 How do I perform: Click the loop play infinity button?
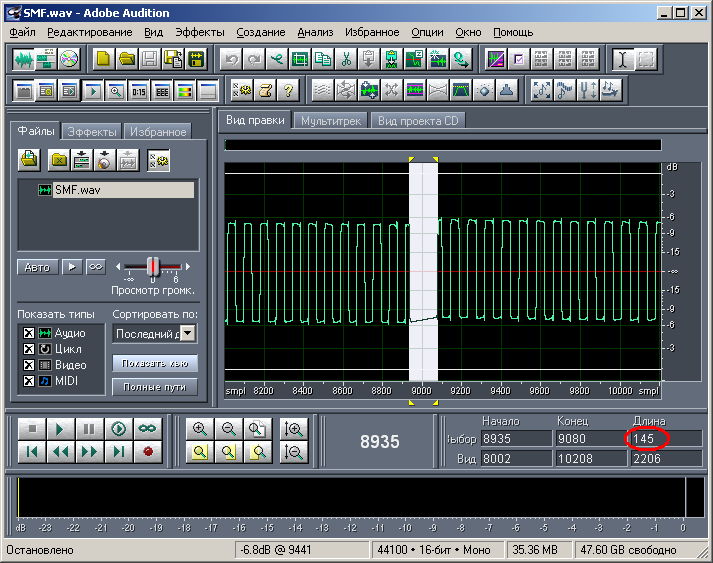pyautogui.click(x=148, y=429)
